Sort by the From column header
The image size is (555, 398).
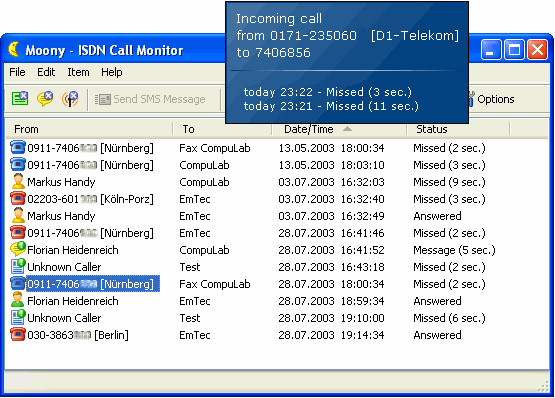click(x=90, y=129)
